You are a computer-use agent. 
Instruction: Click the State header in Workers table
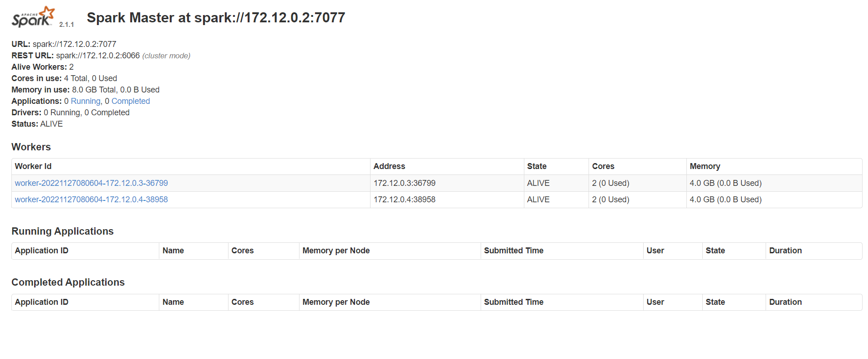537,166
